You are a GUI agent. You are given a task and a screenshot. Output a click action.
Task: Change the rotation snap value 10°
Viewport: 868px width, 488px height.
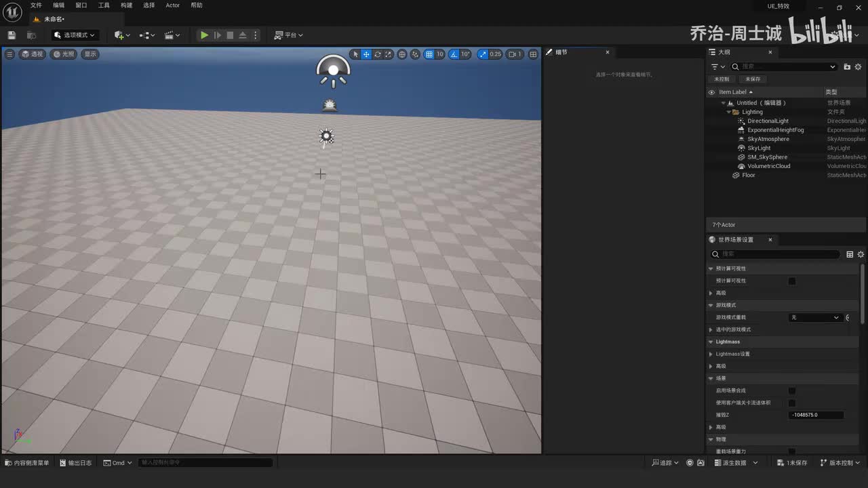pos(465,54)
